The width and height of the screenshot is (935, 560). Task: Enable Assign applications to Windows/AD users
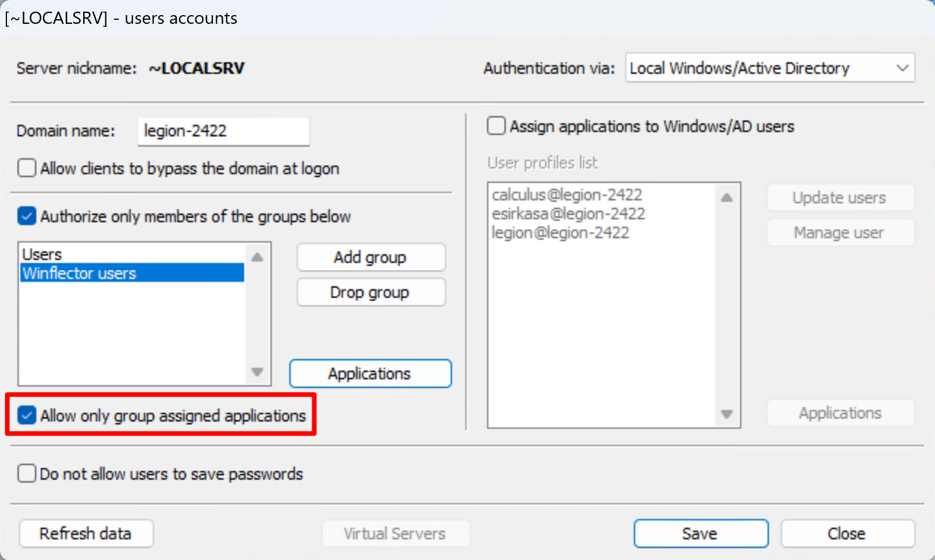pyautogui.click(x=496, y=126)
